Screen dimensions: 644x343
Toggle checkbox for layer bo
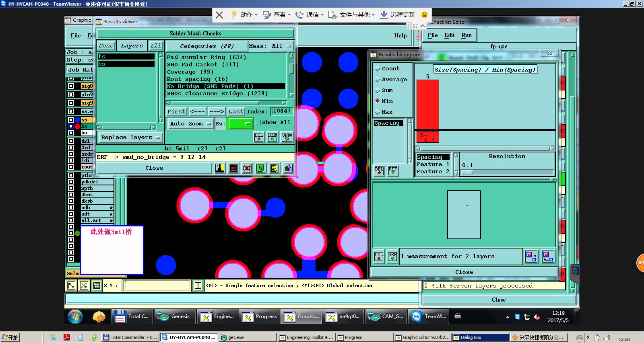click(71, 133)
